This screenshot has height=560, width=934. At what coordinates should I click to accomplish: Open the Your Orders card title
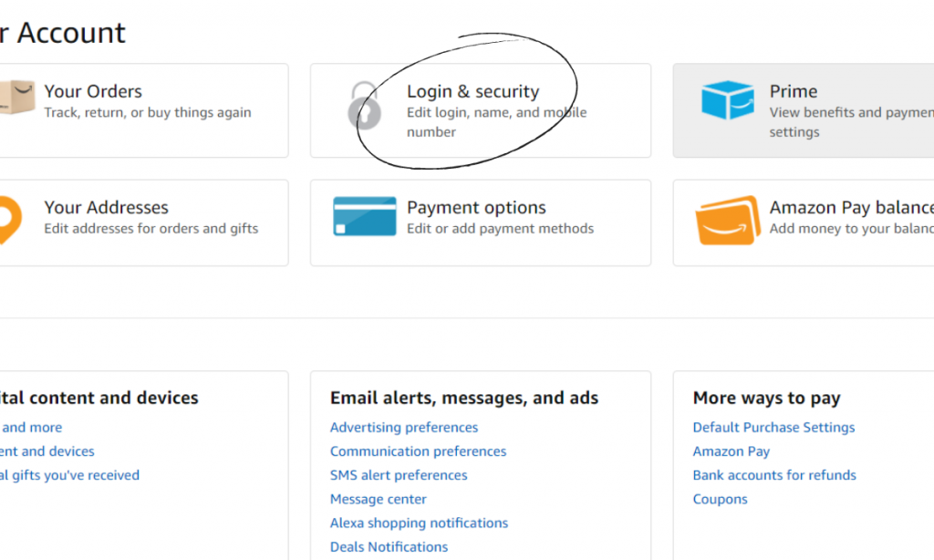click(x=93, y=91)
